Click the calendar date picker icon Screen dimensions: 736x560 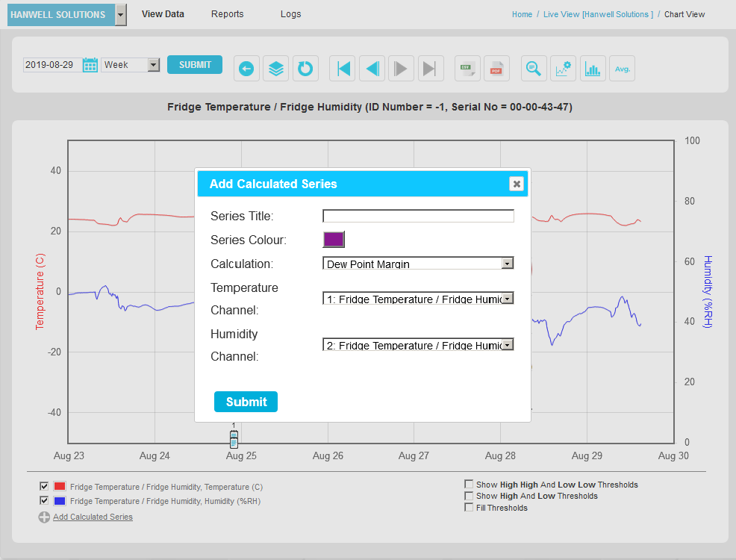[x=90, y=65]
